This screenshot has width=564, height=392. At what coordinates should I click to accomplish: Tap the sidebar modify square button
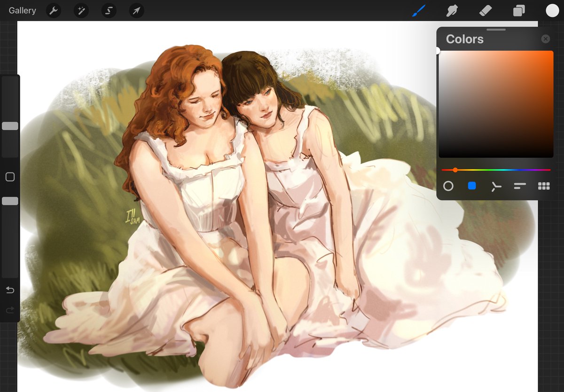tap(10, 177)
